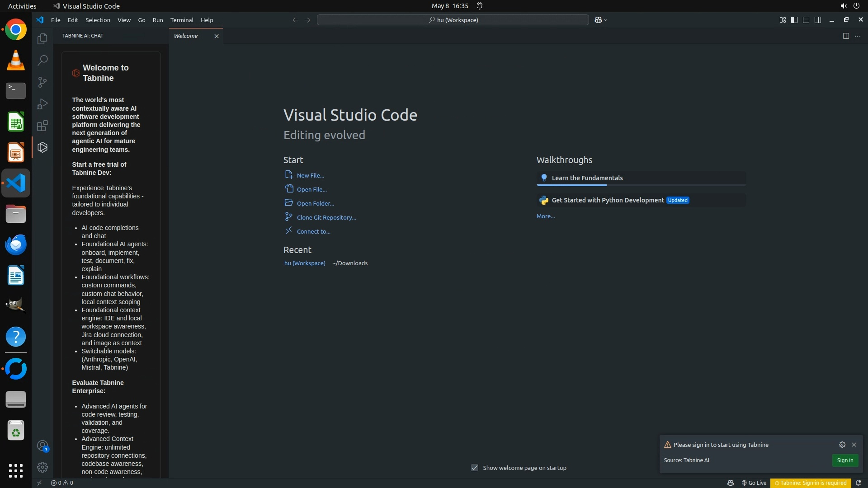Open the Copilot chat dropdown arrow

pos(606,20)
